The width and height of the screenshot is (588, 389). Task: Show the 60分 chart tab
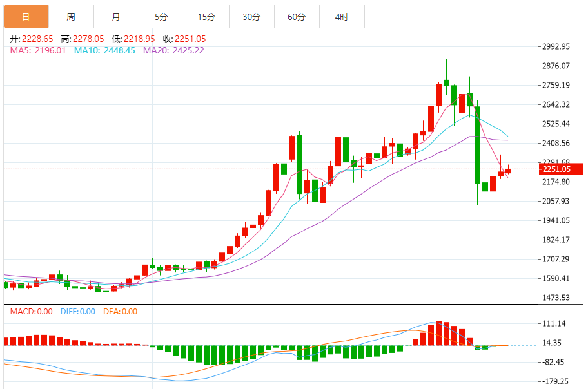pos(297,17)
